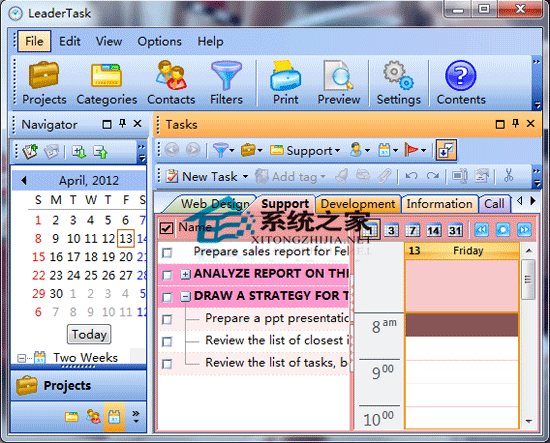550x443 pixels.
Task: Open the Projects section in Navigator
Action: pos(79,385)
